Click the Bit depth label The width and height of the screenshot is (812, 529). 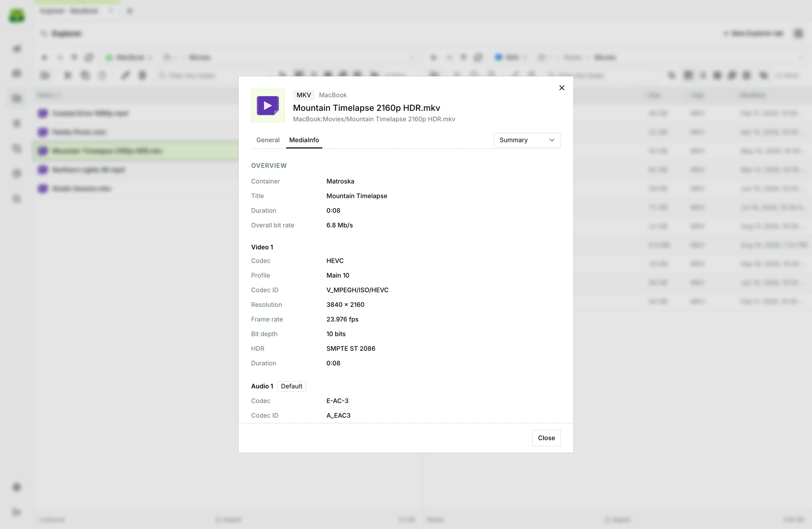(x=264, y=334)
